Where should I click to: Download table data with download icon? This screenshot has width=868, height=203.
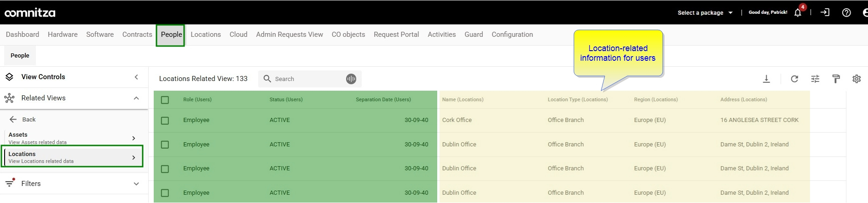click(766, 79)
